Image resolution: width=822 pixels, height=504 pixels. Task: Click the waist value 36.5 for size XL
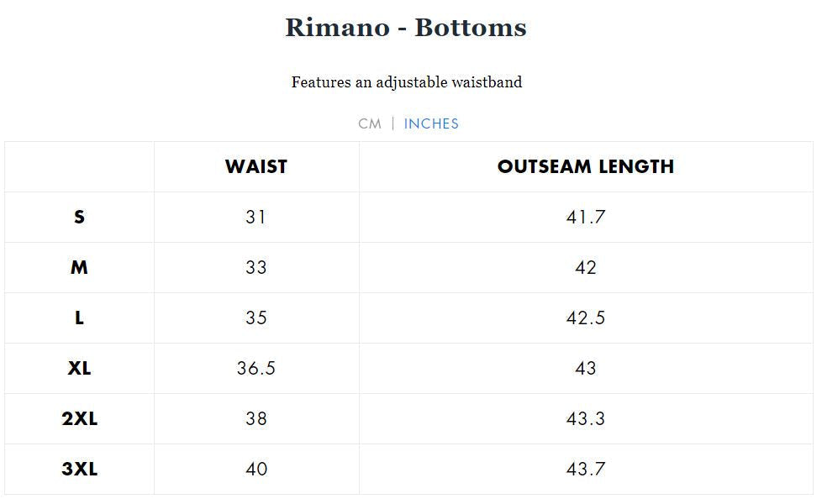click(256, 368)
